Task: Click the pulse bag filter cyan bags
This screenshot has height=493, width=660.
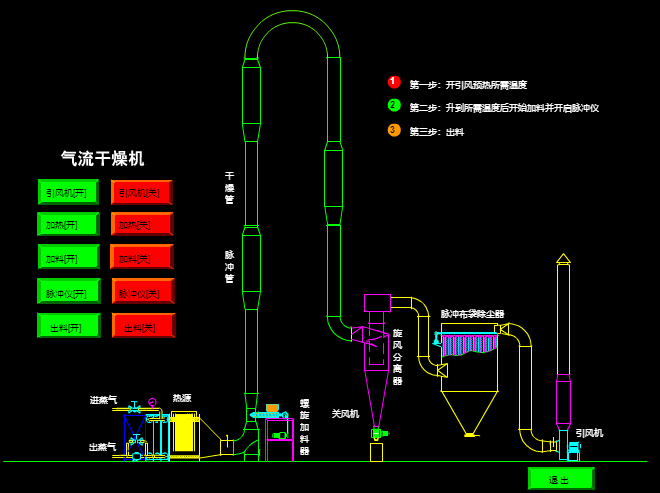Action: 468,344
